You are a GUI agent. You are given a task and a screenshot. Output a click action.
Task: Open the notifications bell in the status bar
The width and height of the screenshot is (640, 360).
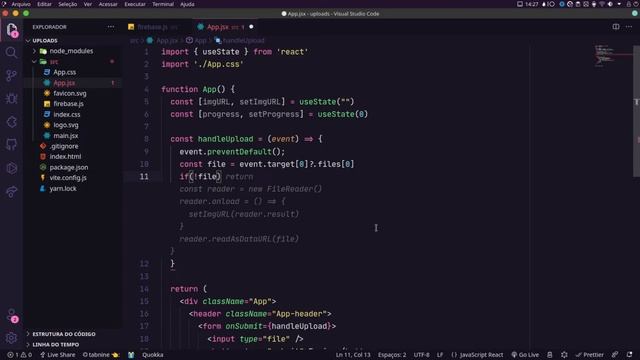[x=629, y=355]
